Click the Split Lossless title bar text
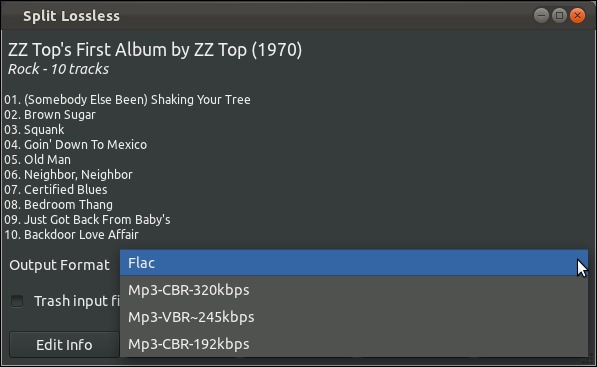The image size is (597, 367). coord(72,16)
